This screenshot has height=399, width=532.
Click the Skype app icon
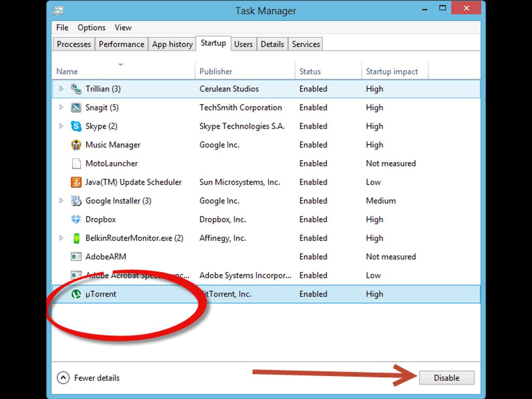(76, 126)
